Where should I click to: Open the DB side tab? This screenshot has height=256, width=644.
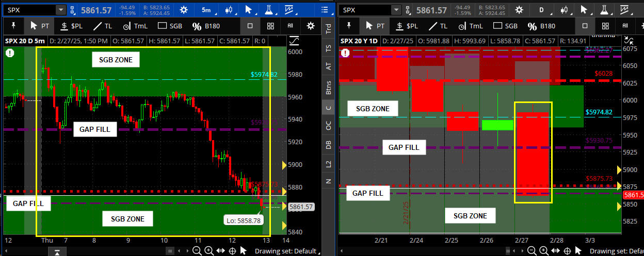pyautogui.click(x=328, y=145)
